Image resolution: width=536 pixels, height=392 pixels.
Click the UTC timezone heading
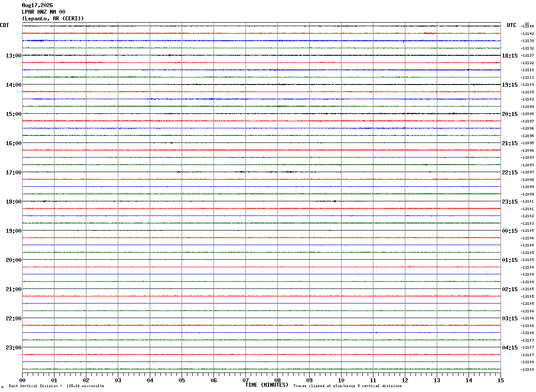tap(512, 25)
